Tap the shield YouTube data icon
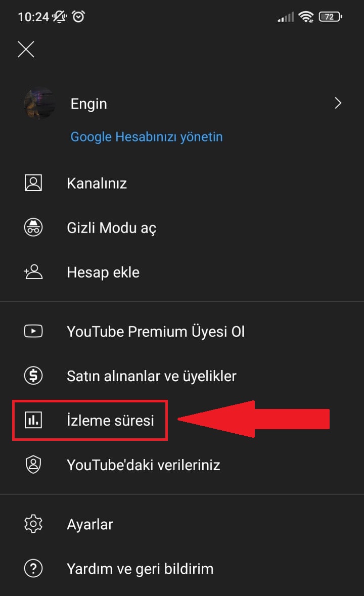The width and height of the screenshot is (364, 596). (33, 465)
